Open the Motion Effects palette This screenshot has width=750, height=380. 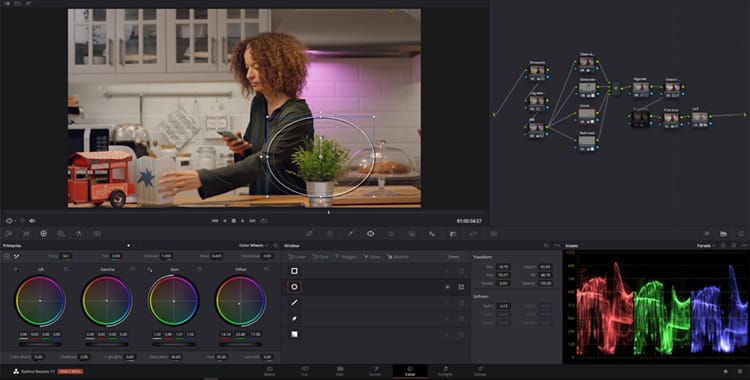point(97,234)
